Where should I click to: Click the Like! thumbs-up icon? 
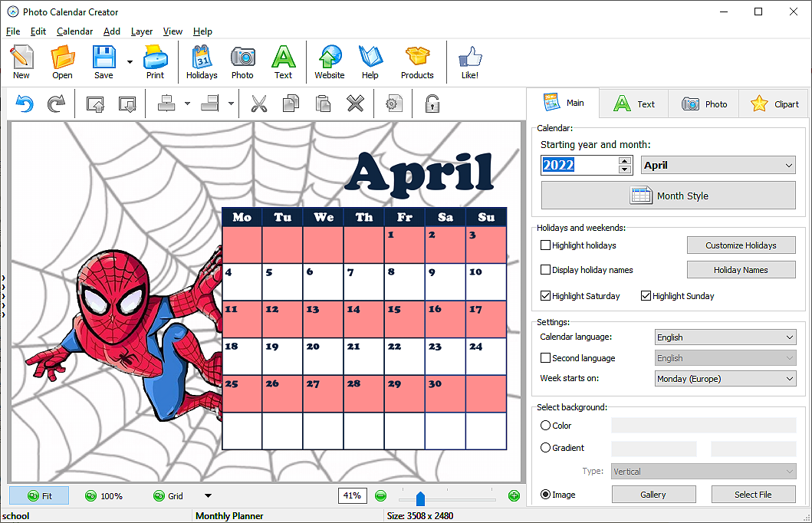point(470,62)
